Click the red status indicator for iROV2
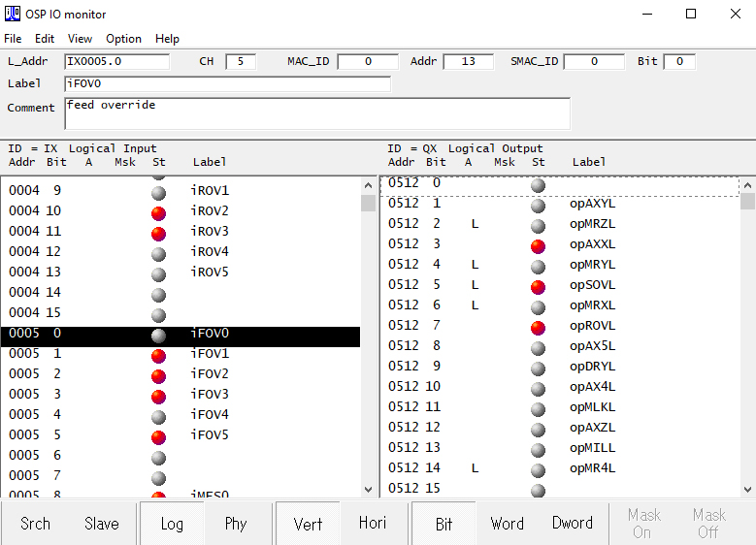The width and height of the screenshot is (756, 545). [159, 211]
